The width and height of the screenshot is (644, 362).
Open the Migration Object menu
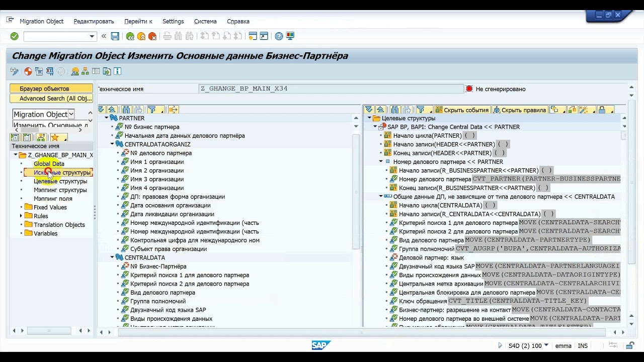pos(41,21)
